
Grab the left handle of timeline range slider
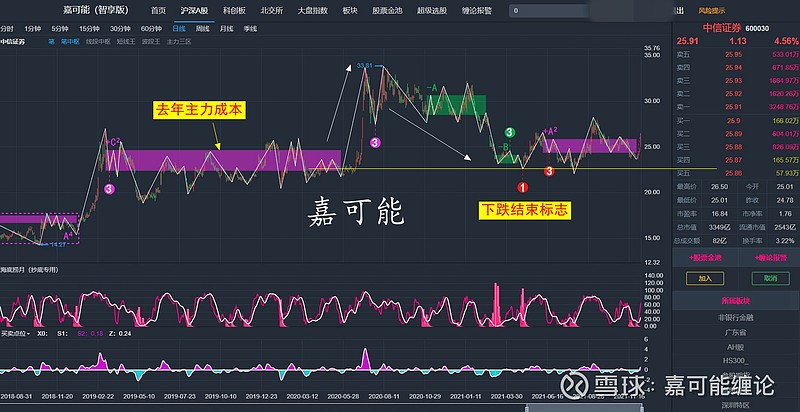(527, 407)
